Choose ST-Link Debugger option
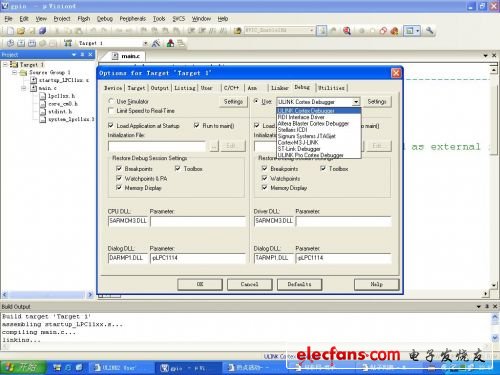 [x=319, y=149]
